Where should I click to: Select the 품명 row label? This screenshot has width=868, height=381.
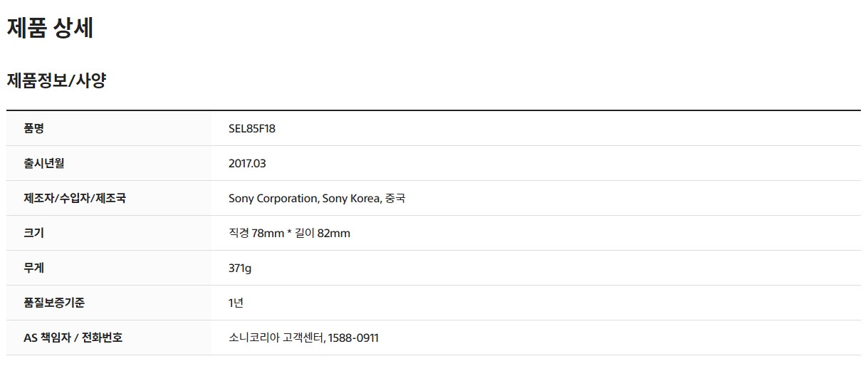[34, 128]
